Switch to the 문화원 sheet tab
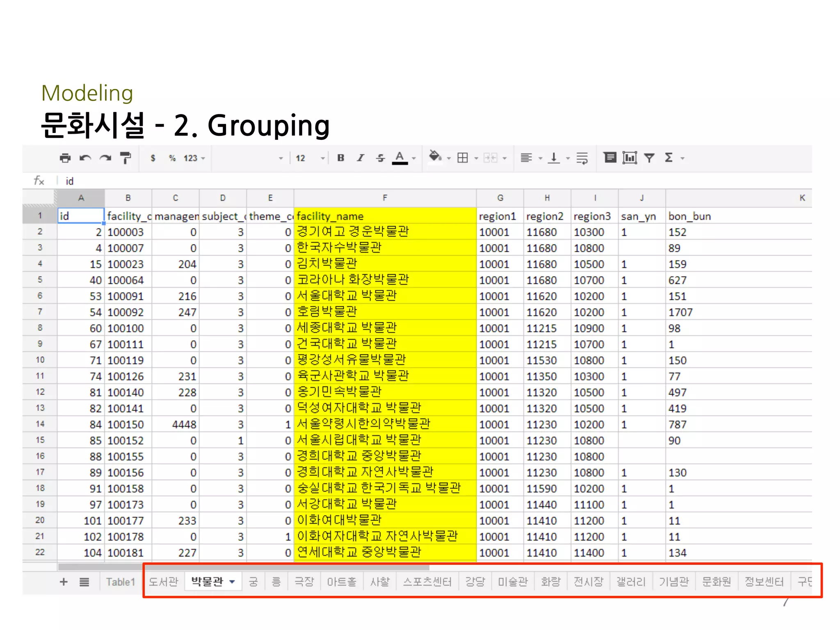The width and height of the screenshot is (840, 630). [716, 582]
